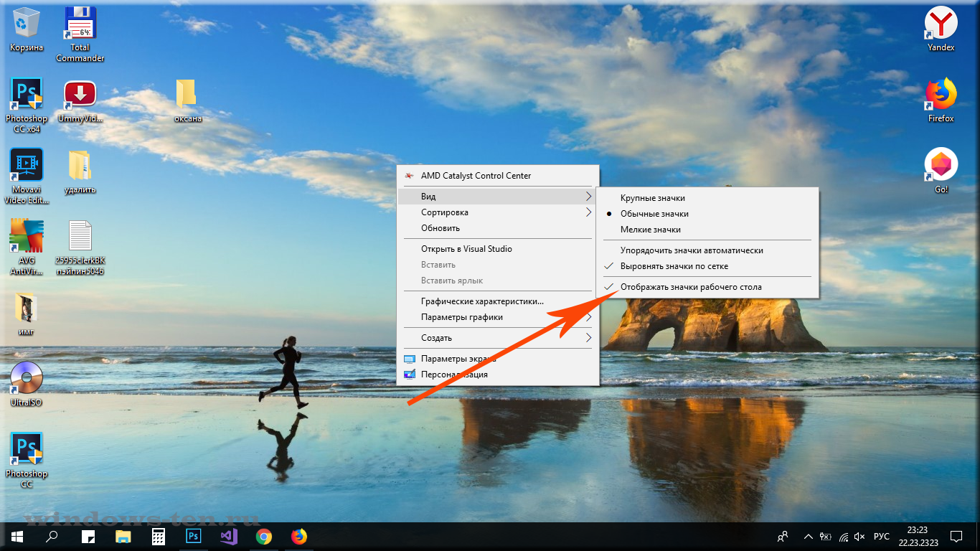Select the Total Commander desktop shortcut
The width and height of the screenshot is (980, 551).
(x=80, y=34)
